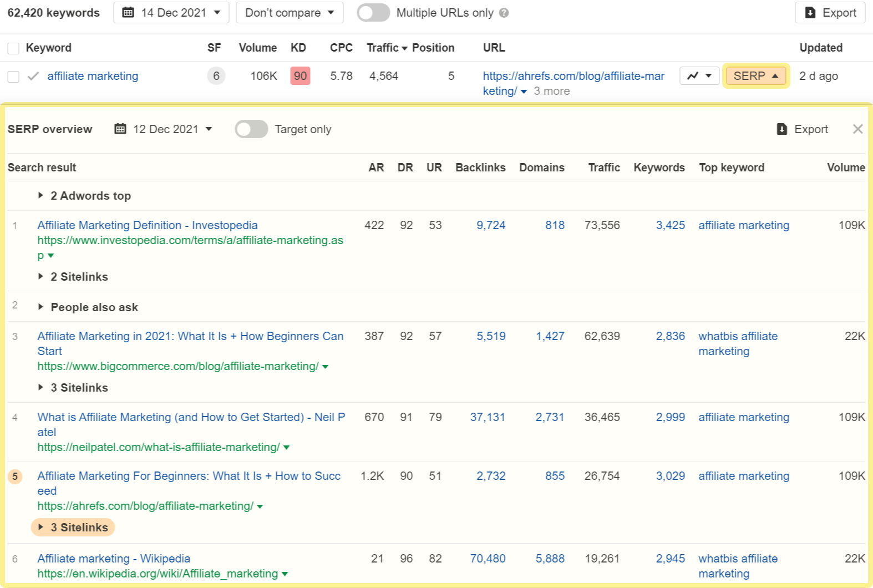Open the 14 Dec 2021 date picker
Viewport: 873px width, 588px height.
171,13
